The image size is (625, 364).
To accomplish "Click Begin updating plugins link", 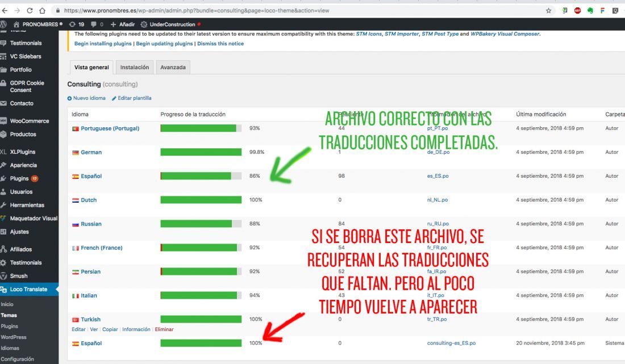I will point(164,44).
